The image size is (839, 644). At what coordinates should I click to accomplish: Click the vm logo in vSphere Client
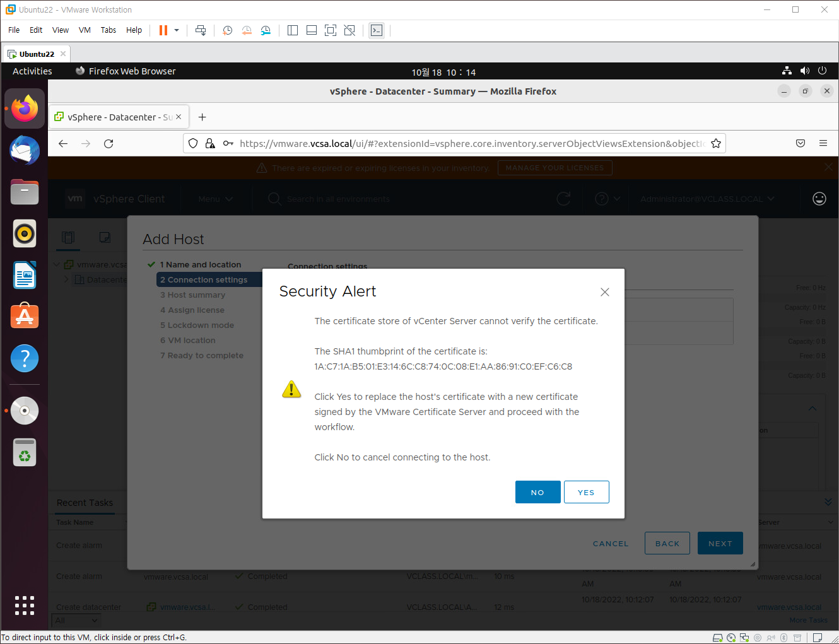click(75, 199)
